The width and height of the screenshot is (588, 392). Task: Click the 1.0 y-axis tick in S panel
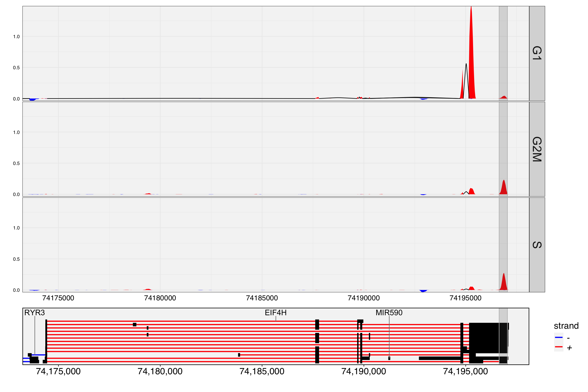click(x=16, y=228)
